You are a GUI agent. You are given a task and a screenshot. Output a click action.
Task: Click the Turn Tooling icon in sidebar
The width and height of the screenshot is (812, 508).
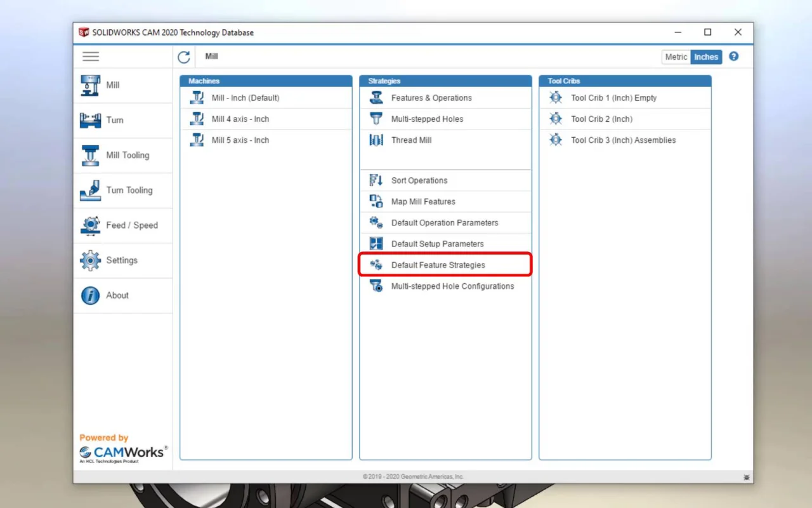click(x=90, y=190)
